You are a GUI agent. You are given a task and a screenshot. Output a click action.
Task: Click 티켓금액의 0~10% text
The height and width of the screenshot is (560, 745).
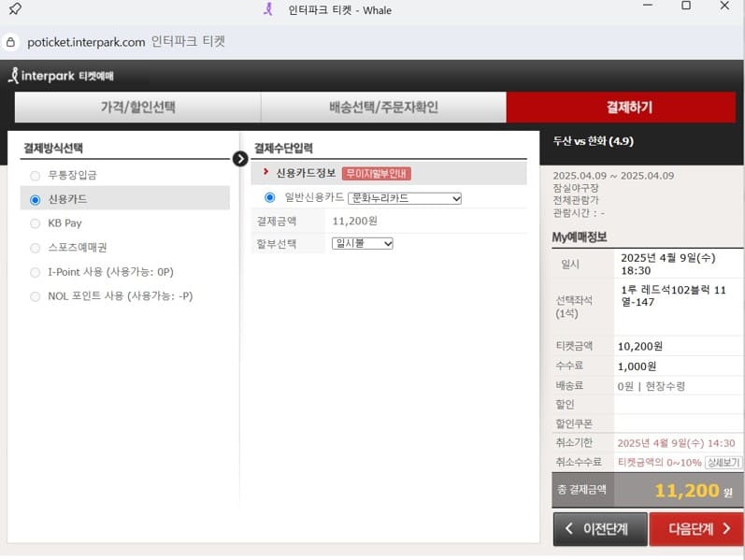pos(660,462)
